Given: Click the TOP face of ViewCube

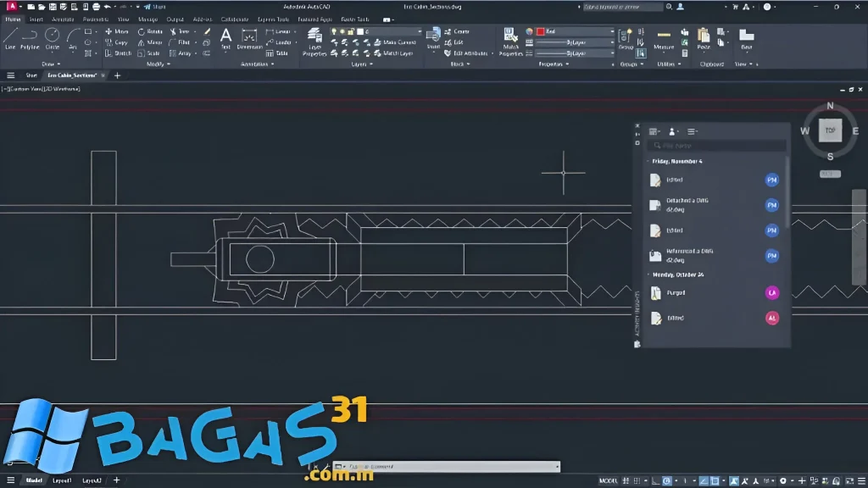Looking at the screenshot, I should click(830, 130).
